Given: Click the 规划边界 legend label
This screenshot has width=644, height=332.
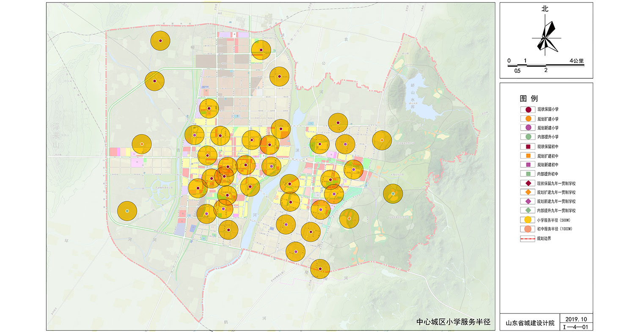Looking at the screenshot, I should 544,239.
